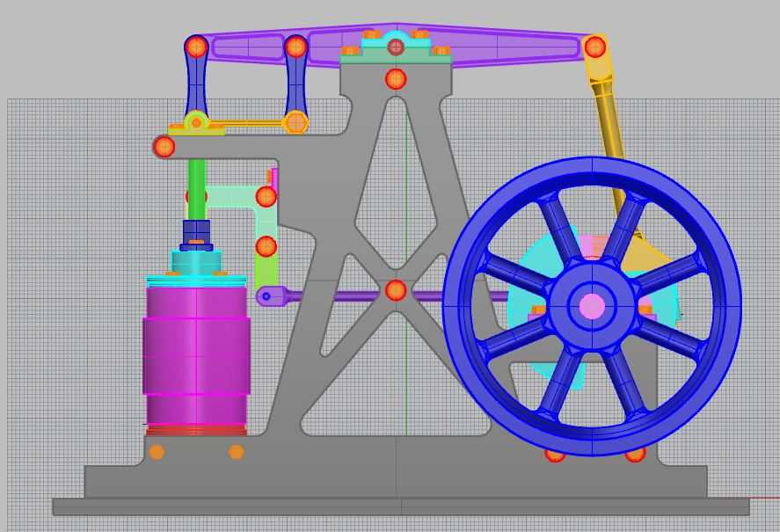Click the pin at the left end of the frame arm
Viewport: 780px width, 532px height.
click(164, 148)
